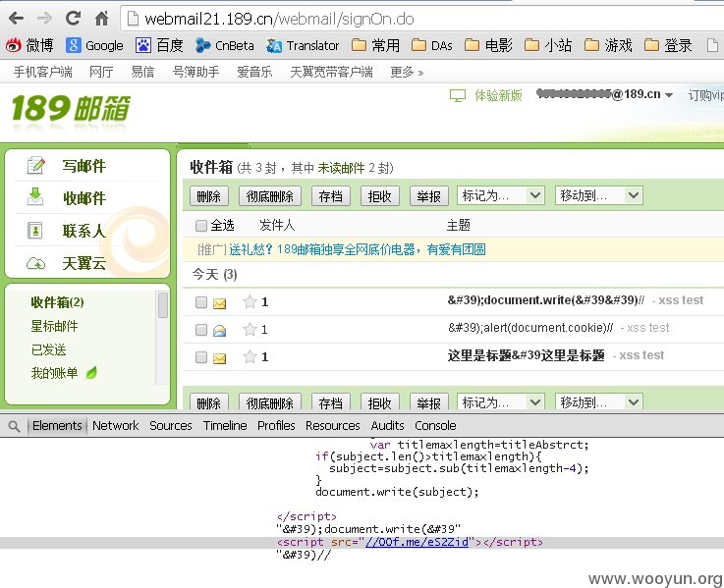The width and height of the screenshot is (724, 588).
Task: Click the top 彻底删除 button
Action: point(270,196)
